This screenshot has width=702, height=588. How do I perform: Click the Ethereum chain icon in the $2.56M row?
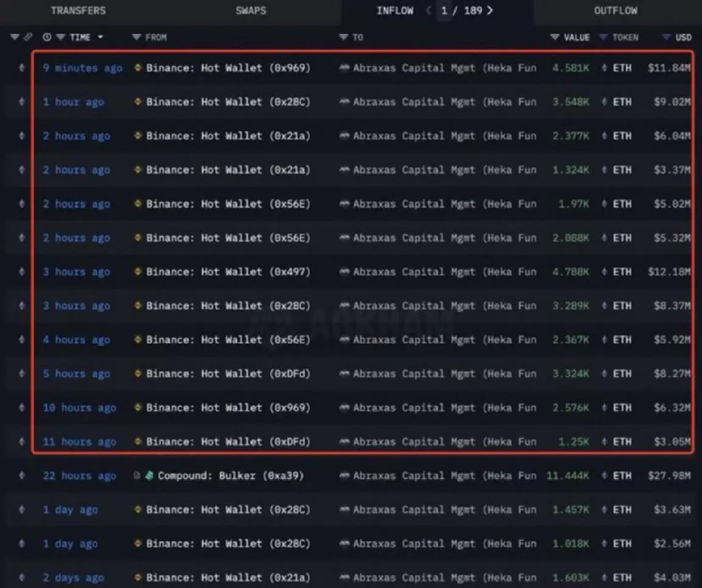(x=21, y=544)
